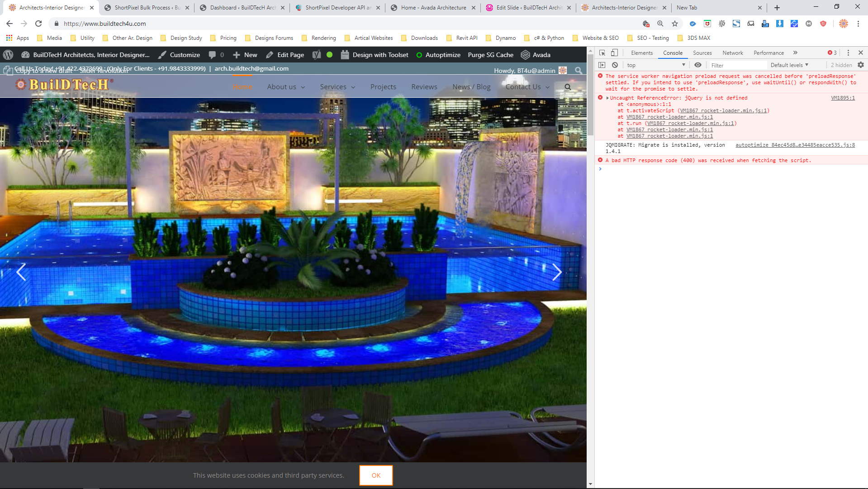Click the console Filter input field
Viewport: 868px width, 489px height.
(x=737, y=65)
